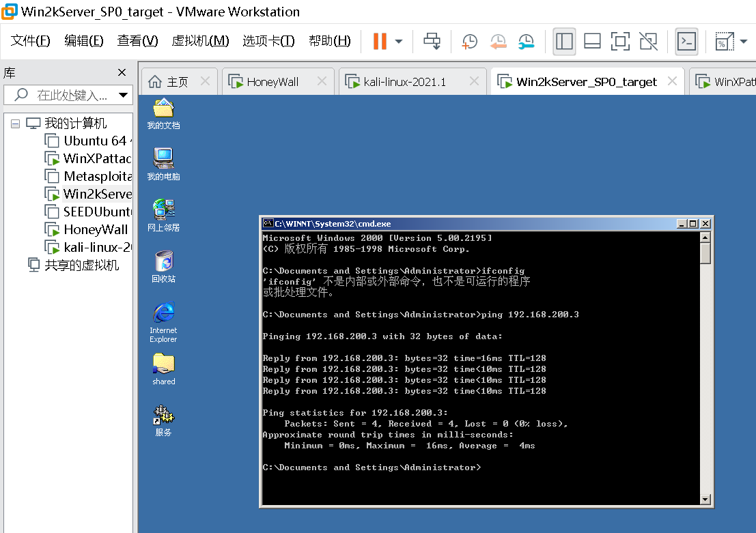The width and height of the screenshot is (756, 533).
Task: Open the 帮助(H) menu
Action: (330, 41)
